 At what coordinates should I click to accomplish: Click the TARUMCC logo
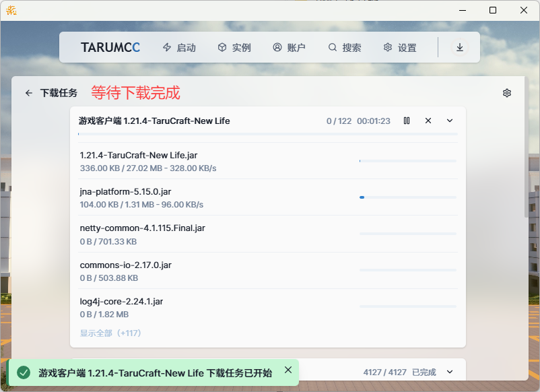pos(110,48)
